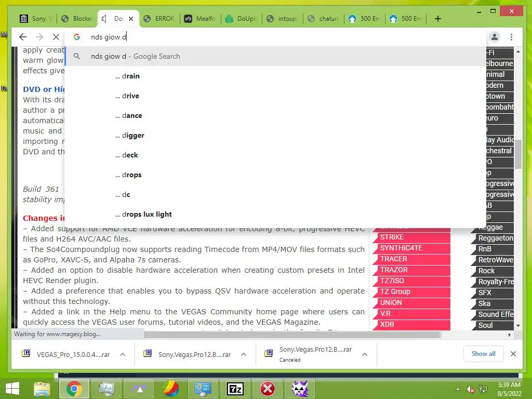The height and width of the screenshot is (399, 532).
Task: Open the TZ Group tag link
Action: [x=411, y=291]
